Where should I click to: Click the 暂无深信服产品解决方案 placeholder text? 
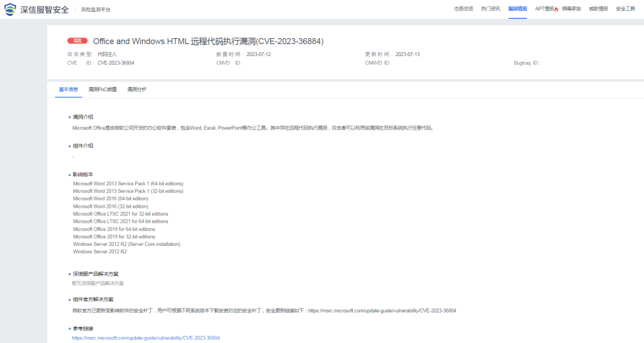[x=98, y=283]
